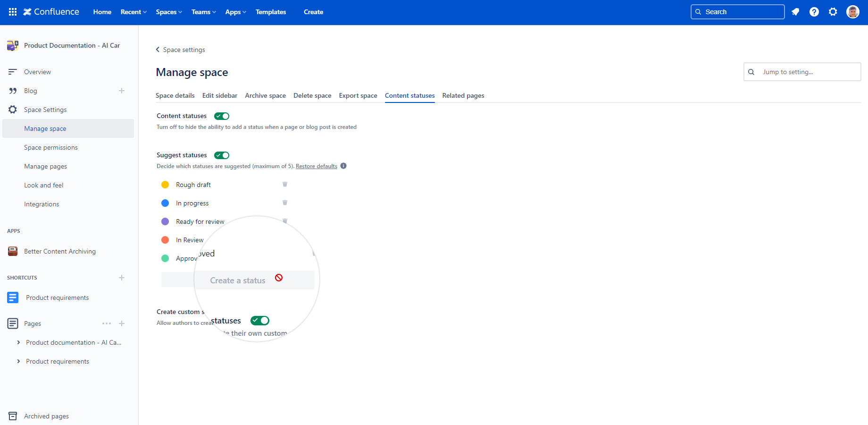This screenshot has height=425, width=868.
Task: Open the help question mark icon
Action: coord(814,12)
